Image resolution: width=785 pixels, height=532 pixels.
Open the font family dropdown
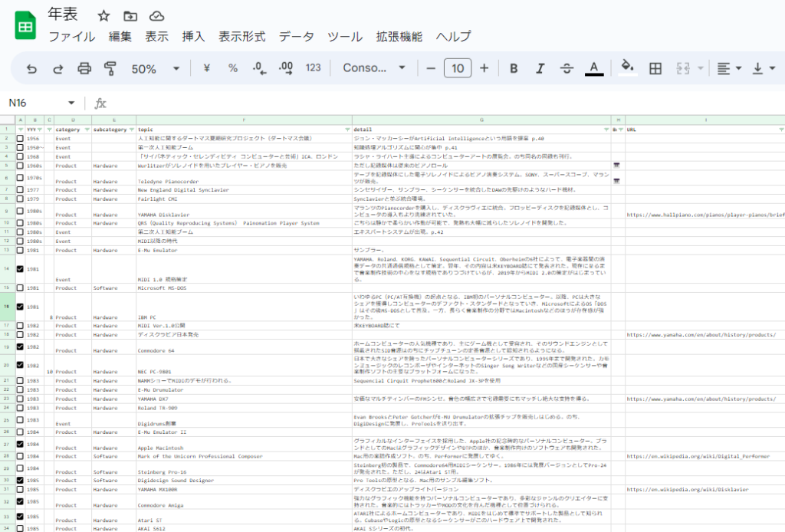[374, 68]
